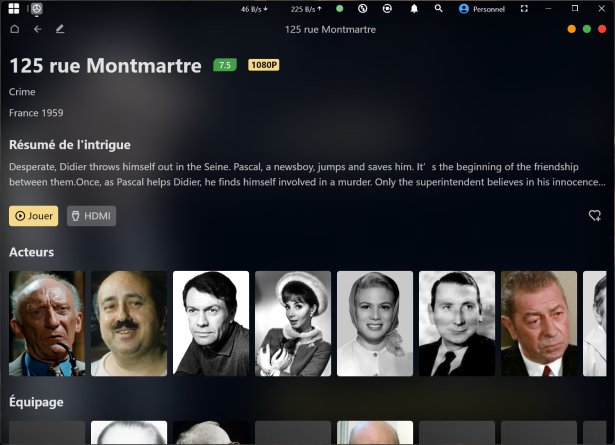Toggle fullscreen mode icon

point(524,9)
